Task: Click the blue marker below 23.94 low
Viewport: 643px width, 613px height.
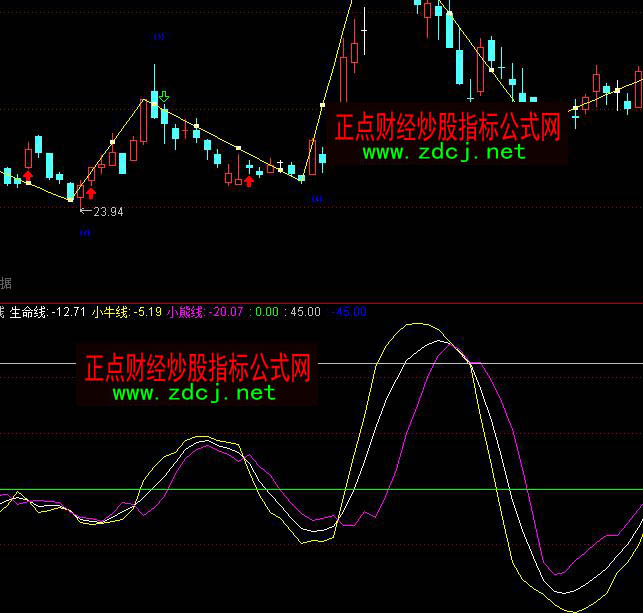Action: coord(84,232)
